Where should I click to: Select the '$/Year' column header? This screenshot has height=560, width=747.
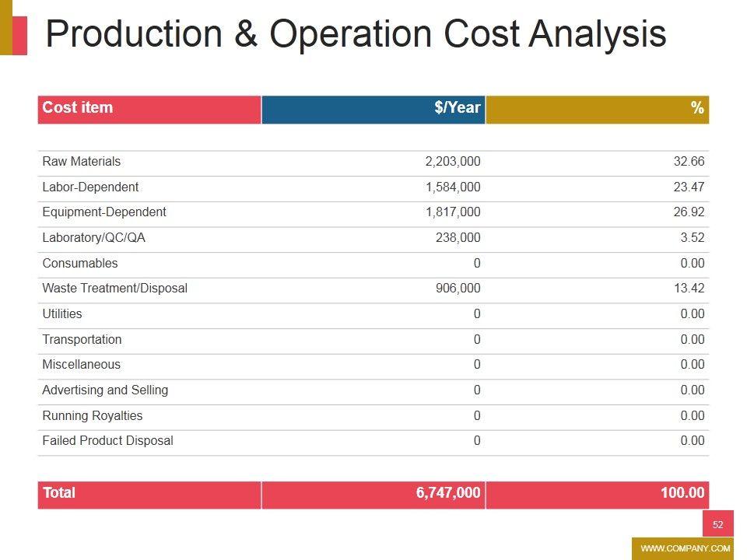point(457,108)
